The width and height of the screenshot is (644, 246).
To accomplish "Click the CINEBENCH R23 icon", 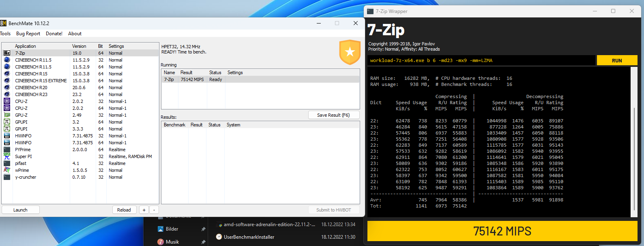I will pyautogui.click(x=7, y=94).
